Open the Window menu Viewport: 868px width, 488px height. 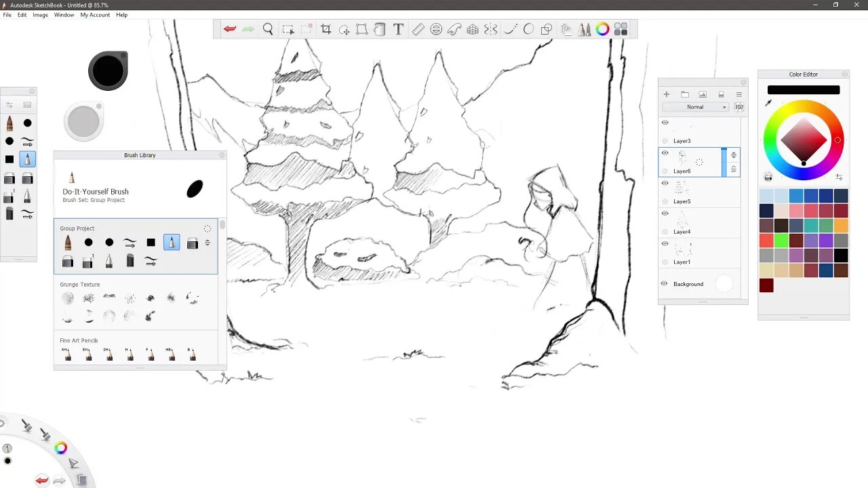64,15
